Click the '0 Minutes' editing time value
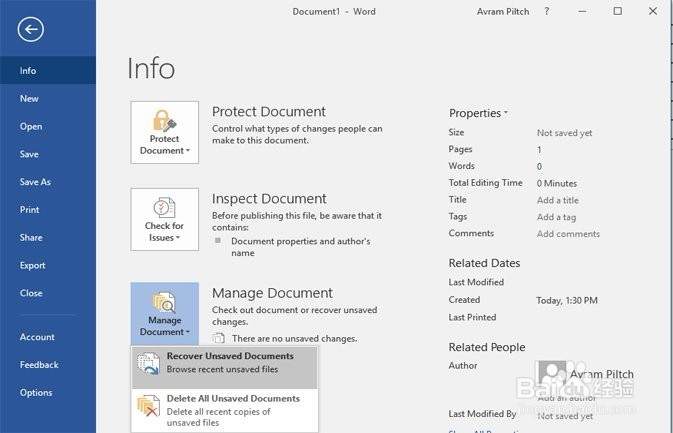Viewport: 673px width, 433px height. tap(557, 183)
